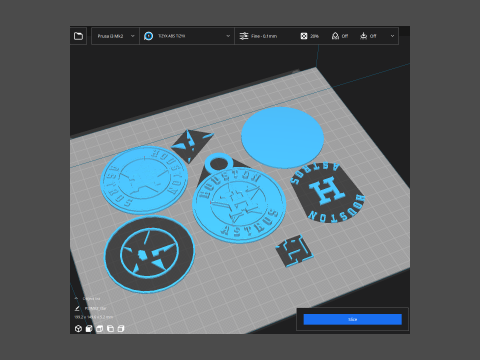Image resolution: width=480 pixels, height=360 pixels.
Task: Switch to right side view cube icon
Action: [121, 329]
